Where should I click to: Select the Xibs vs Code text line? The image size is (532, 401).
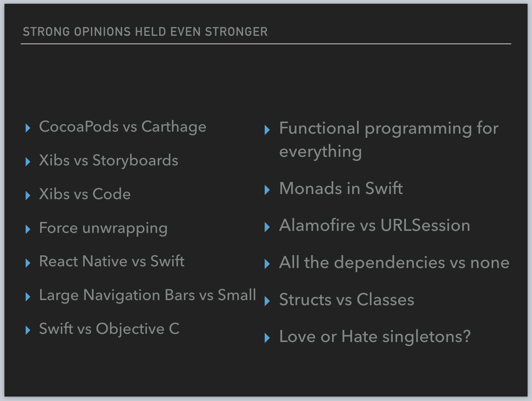pos(85,194)
